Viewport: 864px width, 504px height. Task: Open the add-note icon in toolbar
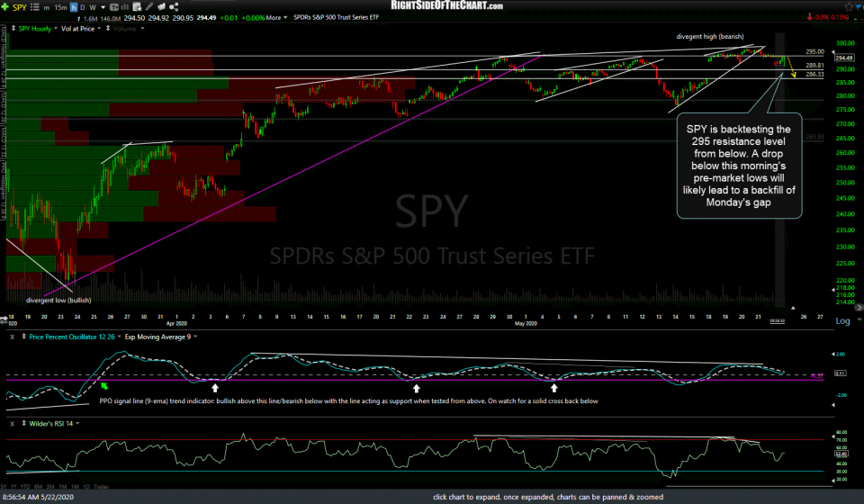tap(137, 6)
